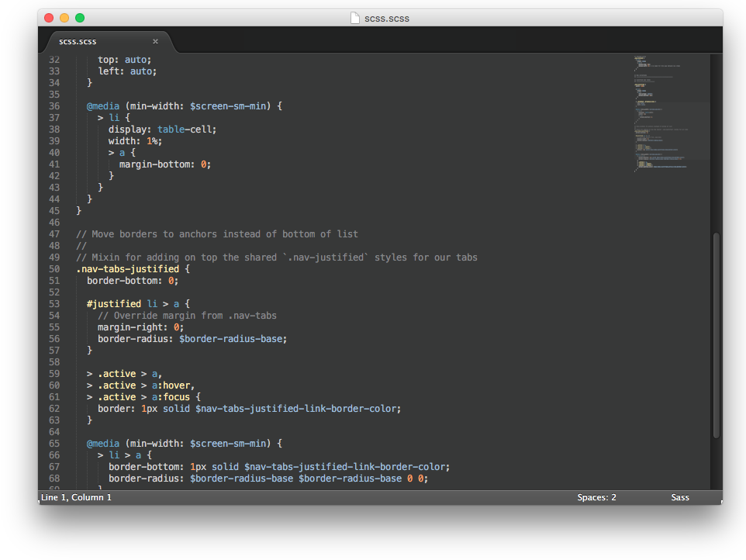Click the code minimap preview
The image size is (746, 560).
click(672, 113)
